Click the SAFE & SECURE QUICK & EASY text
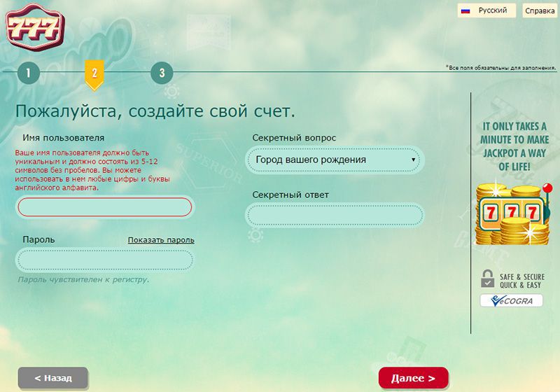 (522, 281)
